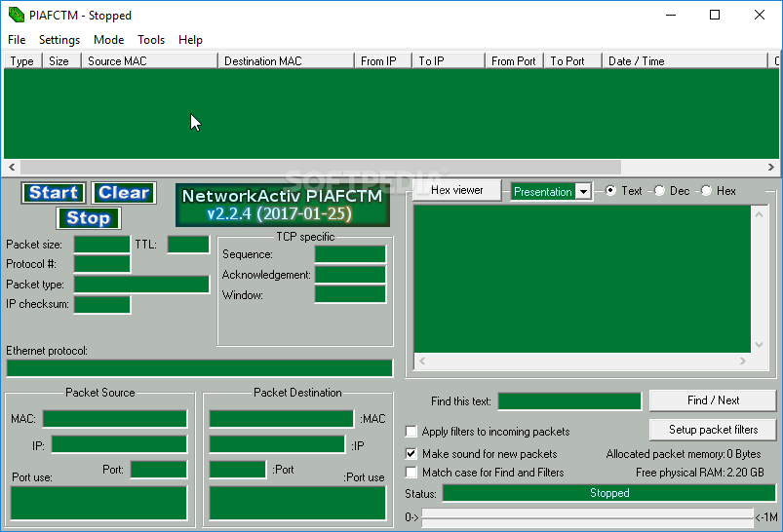Click the packet memory slider track
Image resolution: width=783 pixels, height=532 pixels.
click(x=587, y=517)
